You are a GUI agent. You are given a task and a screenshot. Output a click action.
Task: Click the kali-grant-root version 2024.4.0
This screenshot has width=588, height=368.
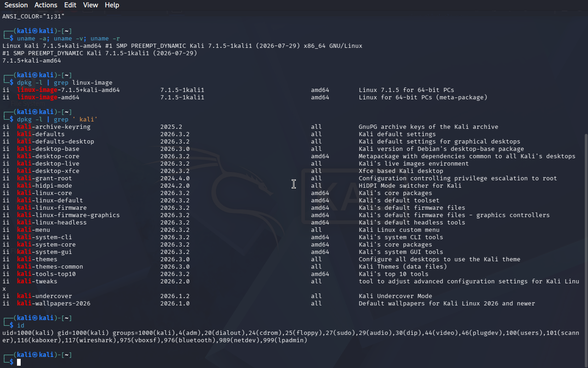click(175, 178)
